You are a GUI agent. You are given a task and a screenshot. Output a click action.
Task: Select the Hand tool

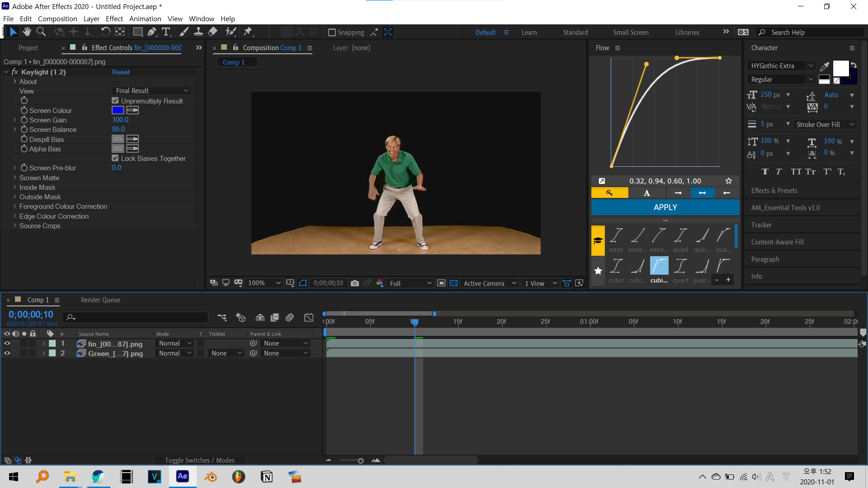[27, 32]
